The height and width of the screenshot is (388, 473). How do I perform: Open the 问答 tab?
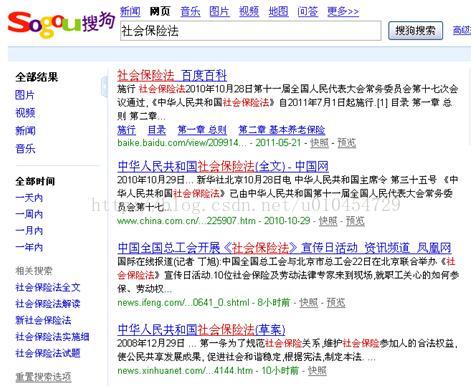[x=308, y=11]
